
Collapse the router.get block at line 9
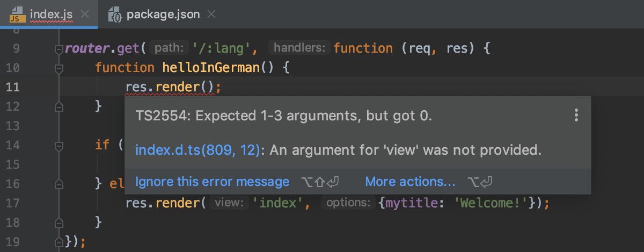(59, 49)
